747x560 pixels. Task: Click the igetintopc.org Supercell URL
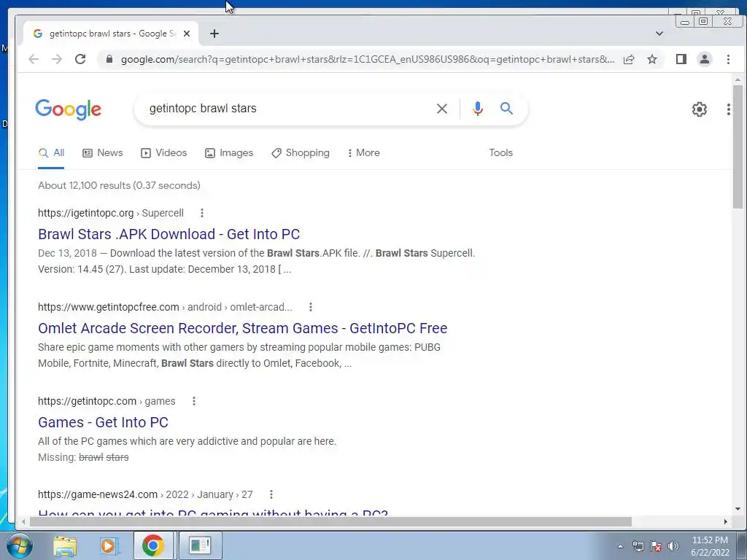(x=111, y=213)
